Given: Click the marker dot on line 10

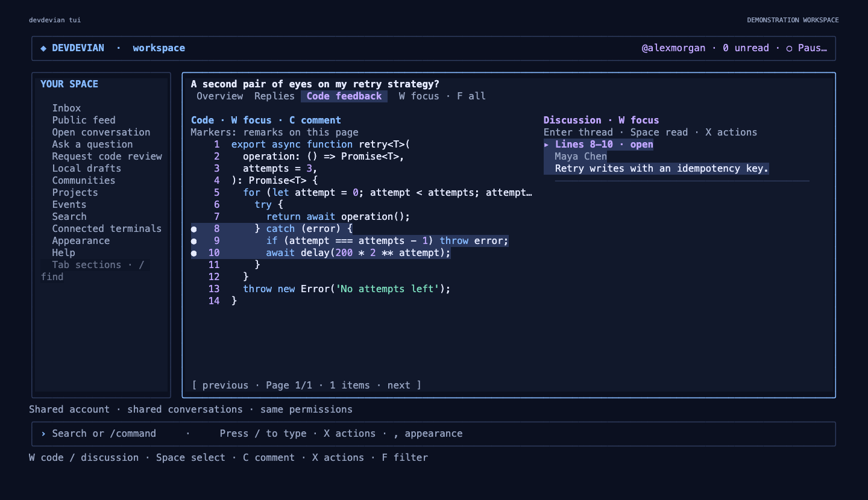Looking at the screenshot, I should (194, 253).
